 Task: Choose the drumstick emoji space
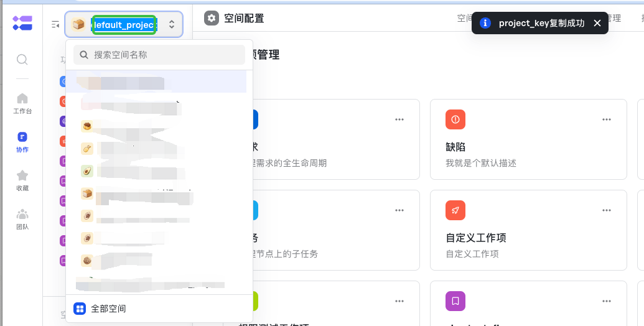tap(86, 149)
